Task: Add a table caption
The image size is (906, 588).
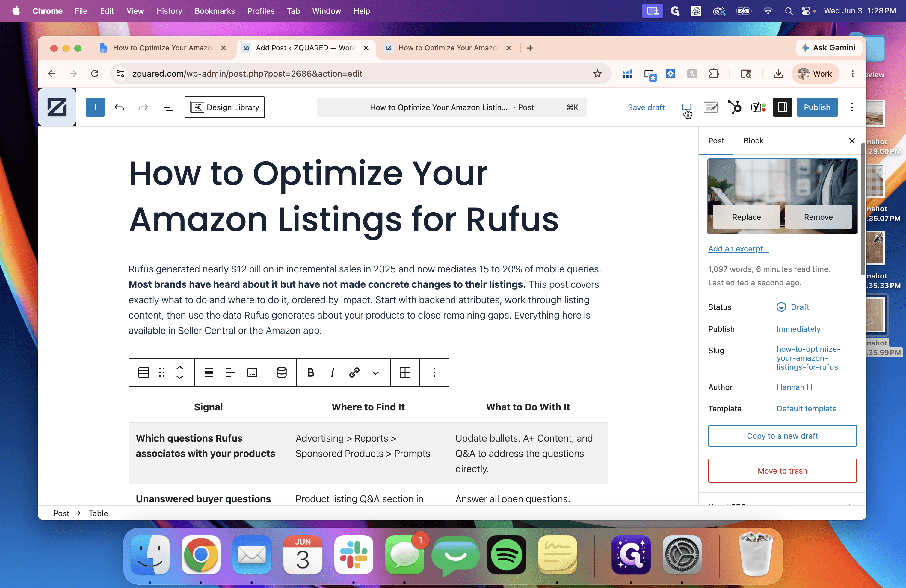Action: (x=252, y=372)
